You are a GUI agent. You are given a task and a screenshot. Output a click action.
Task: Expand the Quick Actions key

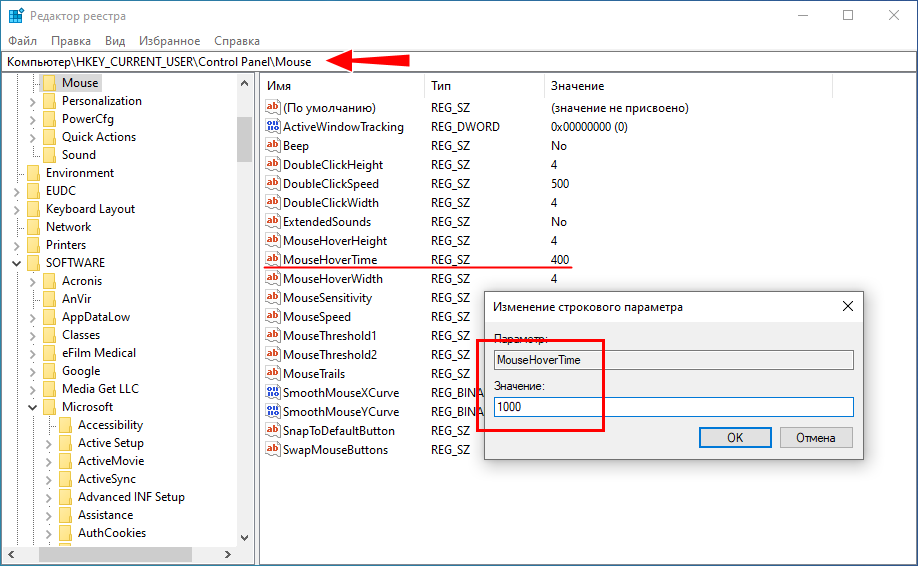click(x=33, y=138)
